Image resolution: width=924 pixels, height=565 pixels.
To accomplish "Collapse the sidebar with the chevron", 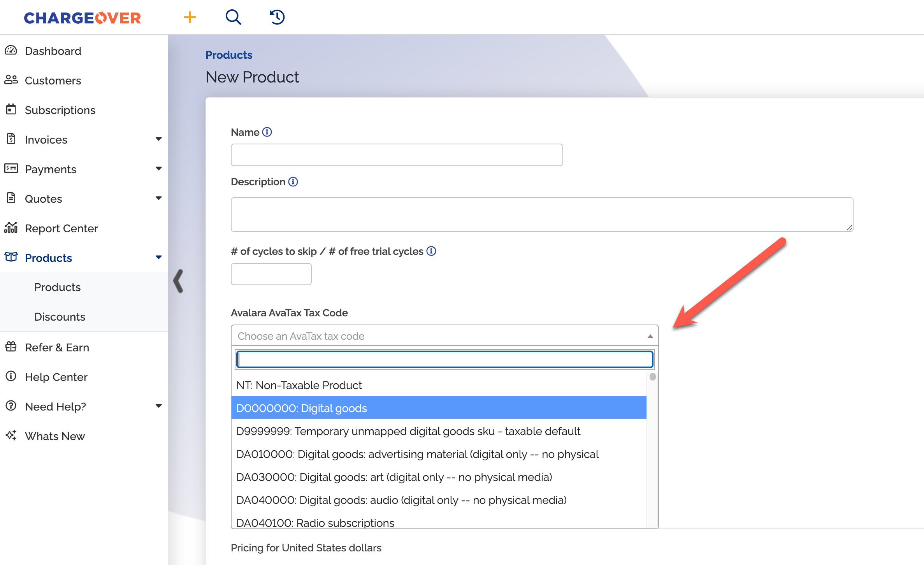I will [x=178, y=281].
